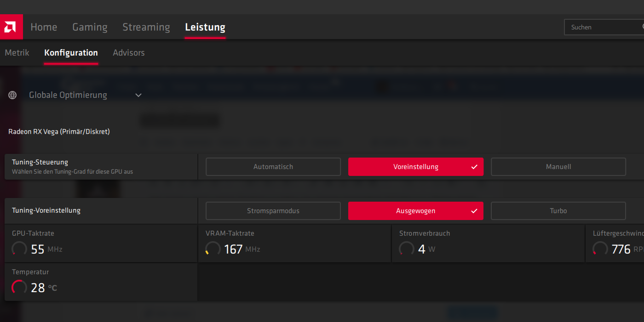The image size is (644, 322).
Task: Switch to the Konfiguration sub-tab
Action: coord(71,53)
